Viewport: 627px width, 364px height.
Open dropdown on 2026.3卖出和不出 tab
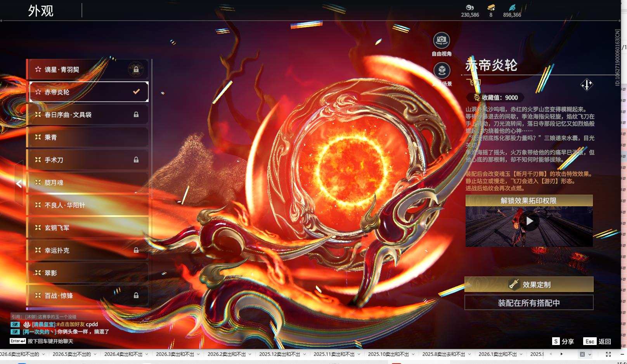pos(198,354)
